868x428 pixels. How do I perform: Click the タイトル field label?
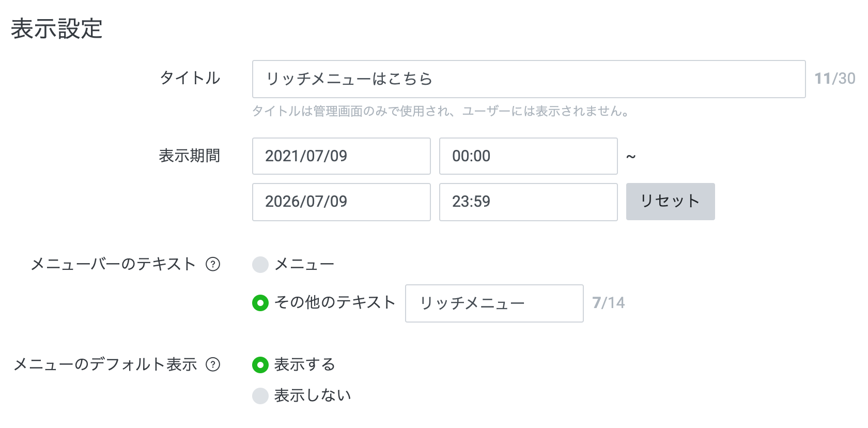point(190,78)
